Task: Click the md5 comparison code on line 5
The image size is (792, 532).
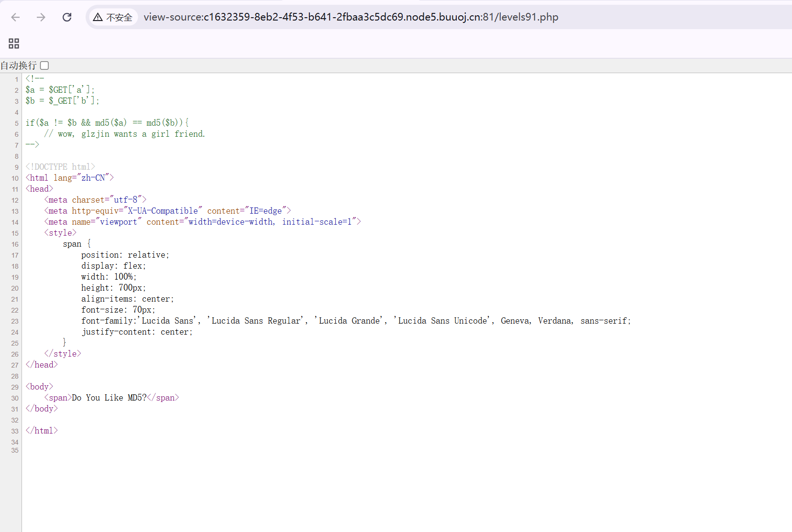Action: click(x=108, y=122)
